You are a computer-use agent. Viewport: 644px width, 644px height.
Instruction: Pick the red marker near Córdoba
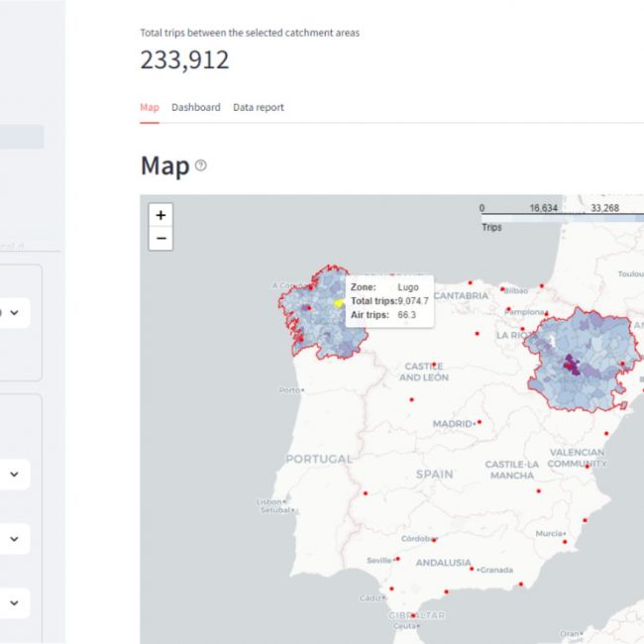pos(432,539)
